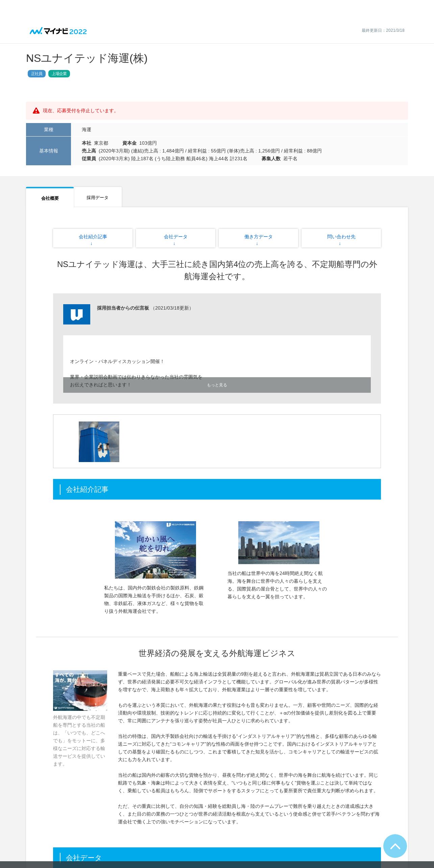Open the すべての海が舞台 ship image
Viewport: 434px width, 868px height.
80,691
